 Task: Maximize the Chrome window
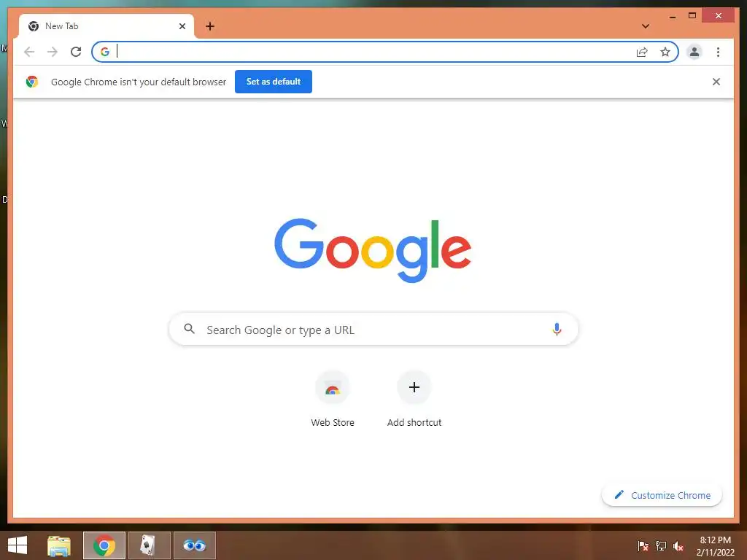coord(692,16)
